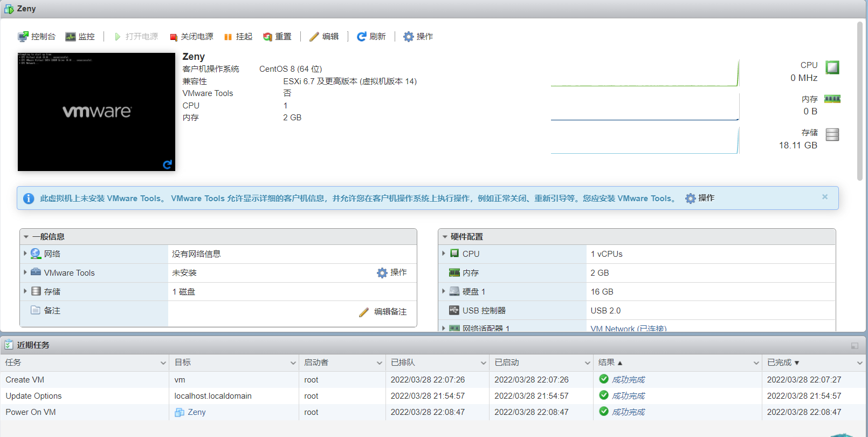Click the 关闭电源 power off button
The image size is (868, 437).
[x=191, y=37]
